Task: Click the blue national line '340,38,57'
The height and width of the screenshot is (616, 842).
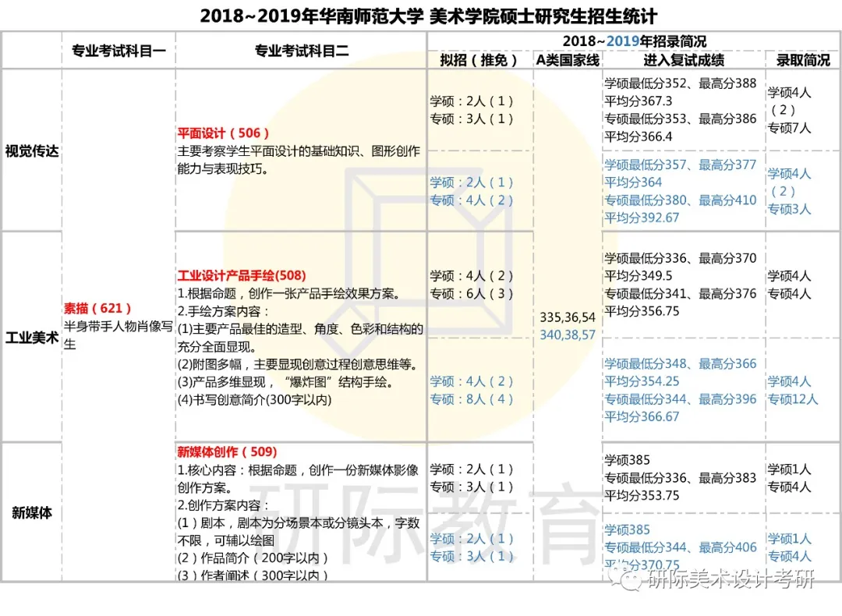Action: (x=568, y=335)
